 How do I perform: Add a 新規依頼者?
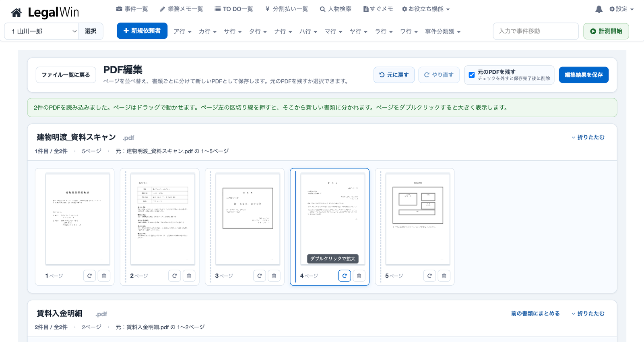pos(142,31)
